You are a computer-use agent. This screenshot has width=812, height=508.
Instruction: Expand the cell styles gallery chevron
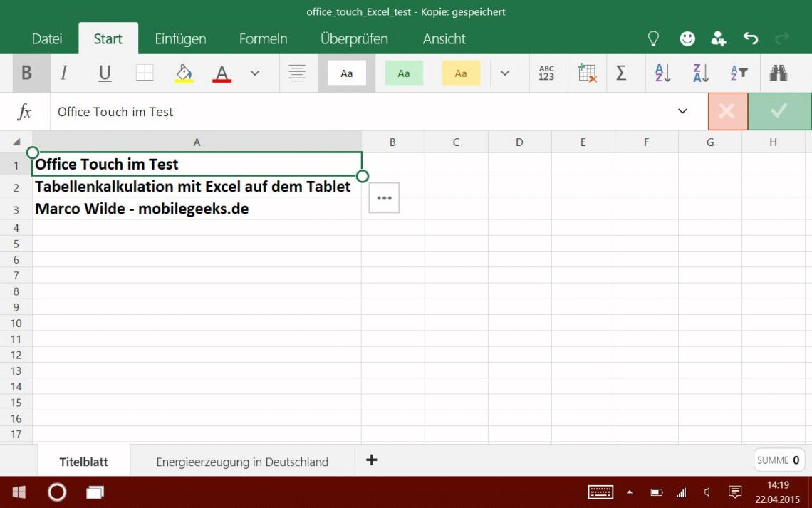click(x=506, y=73)
